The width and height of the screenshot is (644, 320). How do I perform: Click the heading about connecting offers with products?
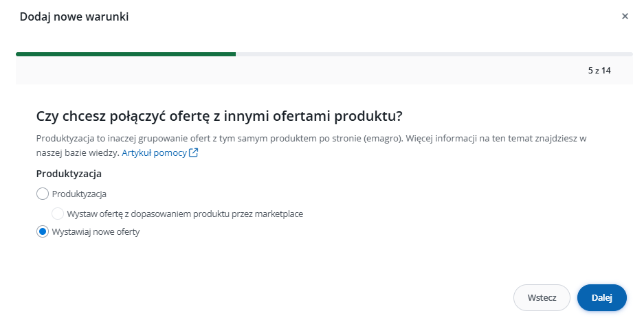(219, 115)
